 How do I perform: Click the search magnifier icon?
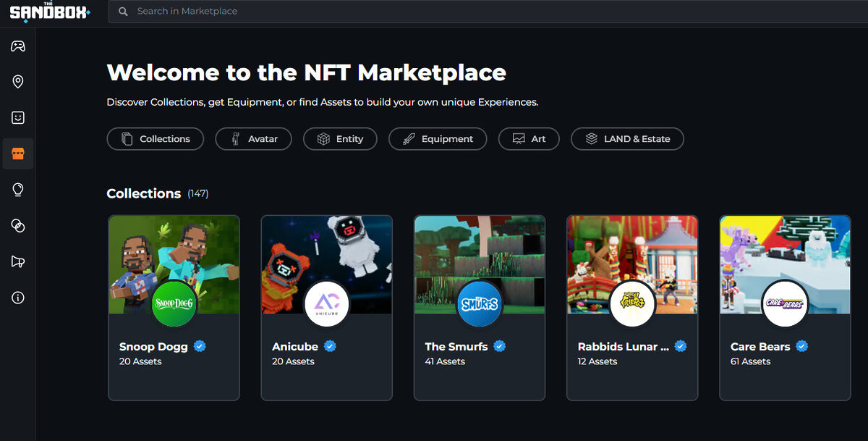point(124,12)
